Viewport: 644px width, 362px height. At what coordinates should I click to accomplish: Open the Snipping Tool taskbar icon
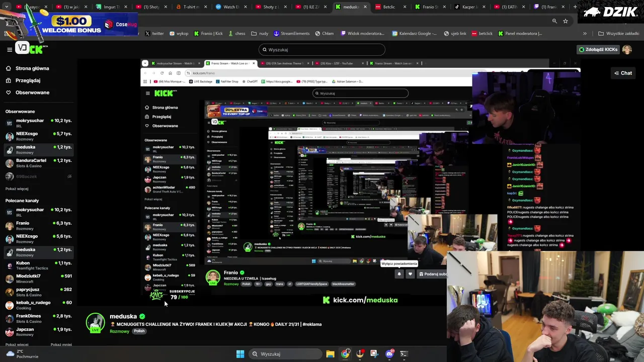click(x=374, y=354)
